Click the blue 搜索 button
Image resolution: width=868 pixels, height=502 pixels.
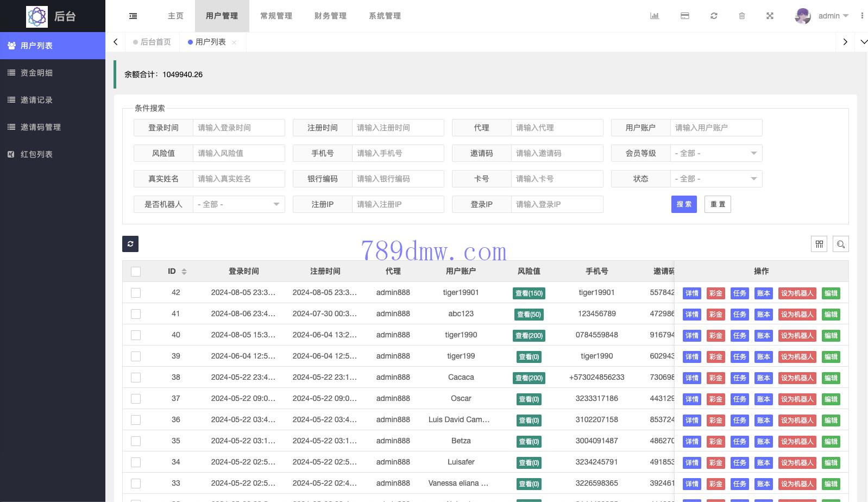tap(684, 204)
